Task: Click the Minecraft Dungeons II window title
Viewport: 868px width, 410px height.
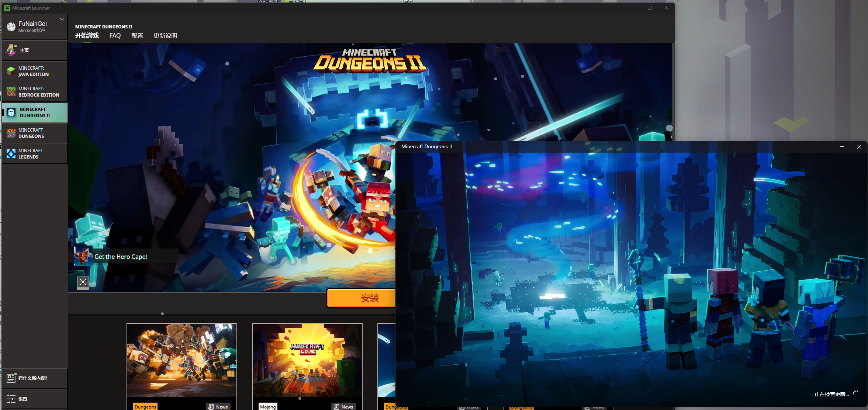Action: tap(426, 146)
